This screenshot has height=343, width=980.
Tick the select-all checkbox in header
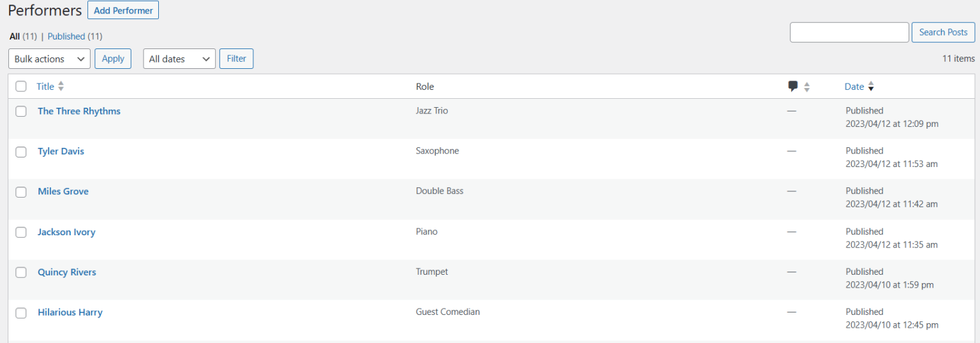click(x=21, y=87)
